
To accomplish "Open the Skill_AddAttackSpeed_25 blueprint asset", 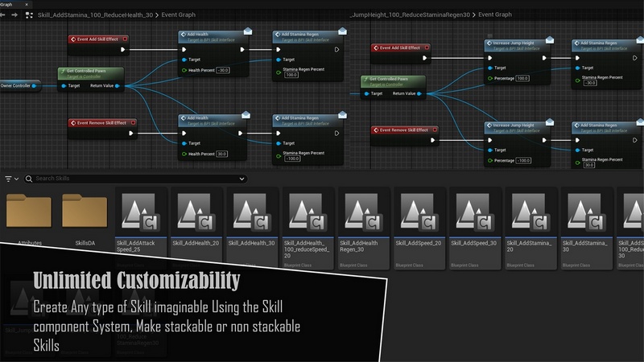I will [140, 213].
